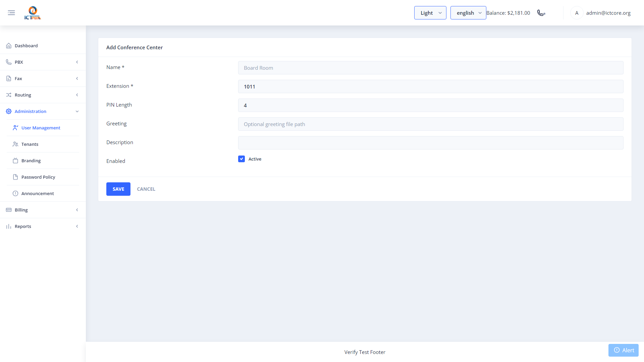Go to Dashboard in the sidebar
The width and height of the screenshot is (644, 362).
[x=43, y=46]
